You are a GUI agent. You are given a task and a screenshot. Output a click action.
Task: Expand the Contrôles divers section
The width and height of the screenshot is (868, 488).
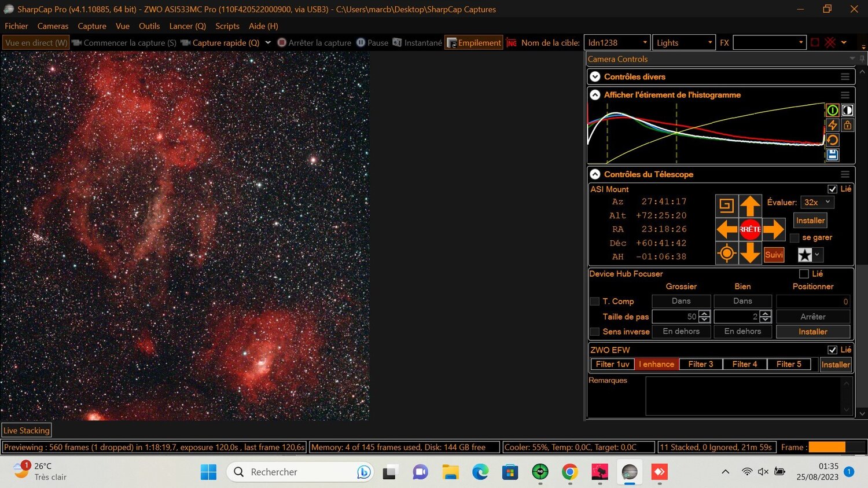pyautogui.click(x=595, y=77)
